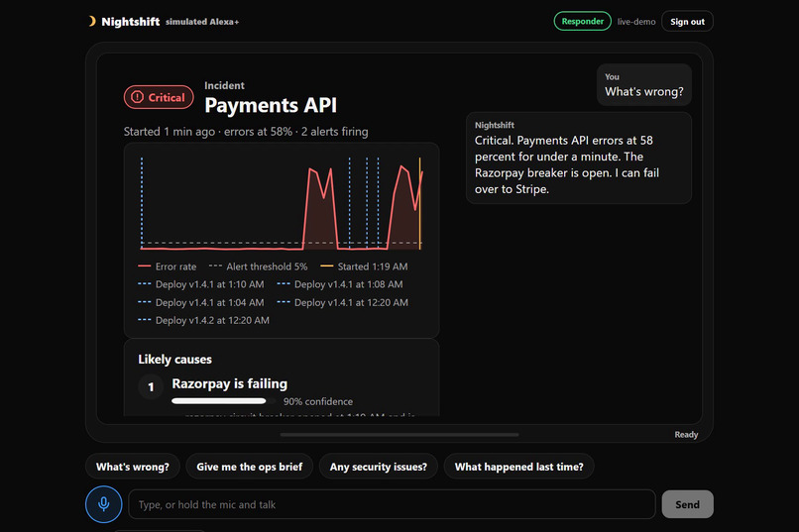Image resolution: width=799 pixels, height=532 pixels.
Task: Choose the "Give me the ops brief" suggestion
Action: [249, 467]
